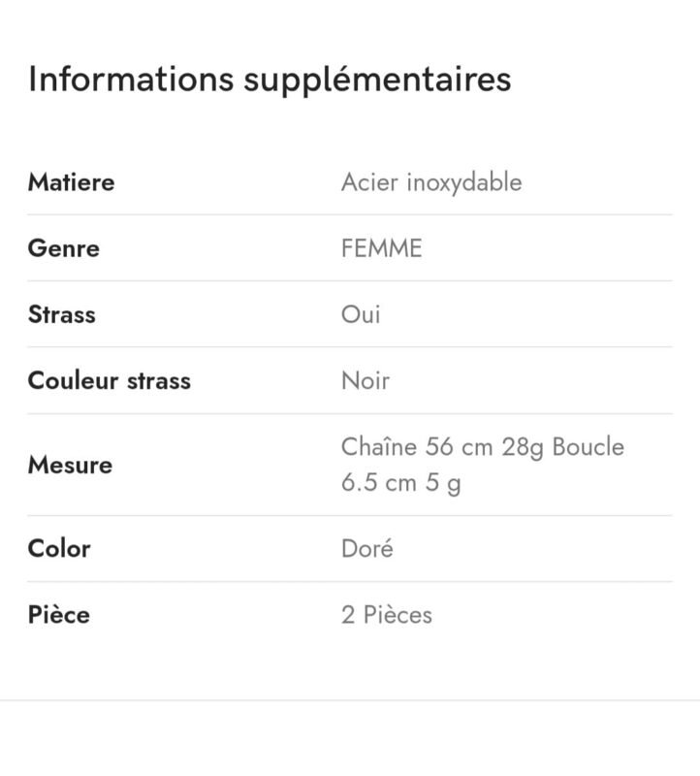700x776 pixels.
Task: Select the "2 Pièces" value
Action: (x=386, y=615)
